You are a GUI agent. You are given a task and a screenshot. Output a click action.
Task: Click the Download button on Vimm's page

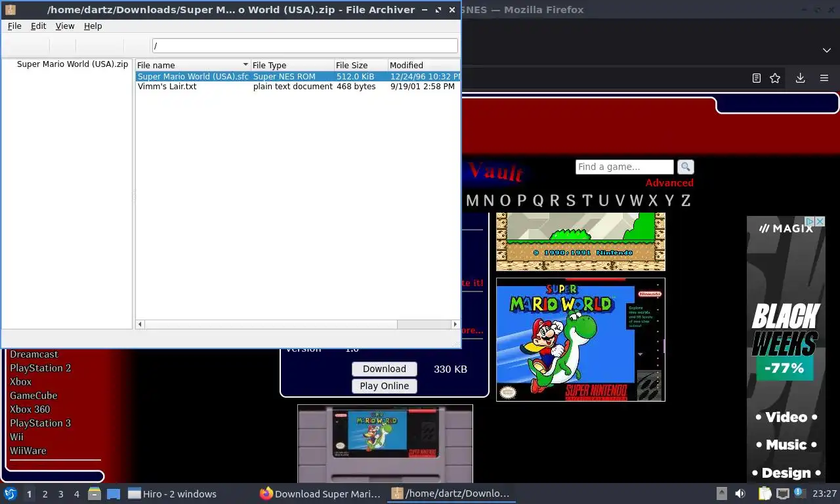[385, 369]
